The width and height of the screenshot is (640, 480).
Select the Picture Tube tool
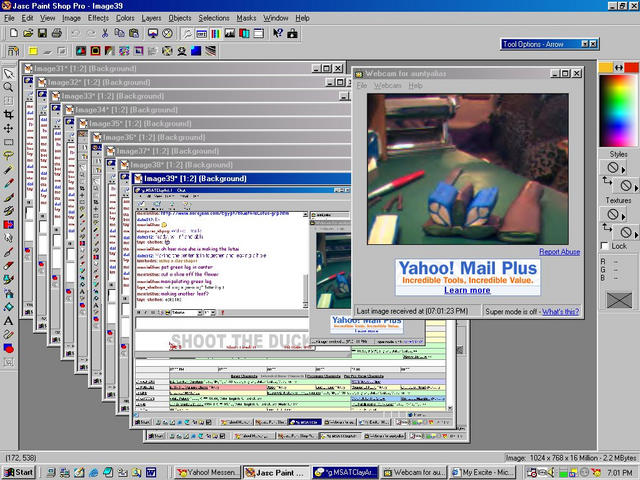pyautogui.click(x=8, y=279)
